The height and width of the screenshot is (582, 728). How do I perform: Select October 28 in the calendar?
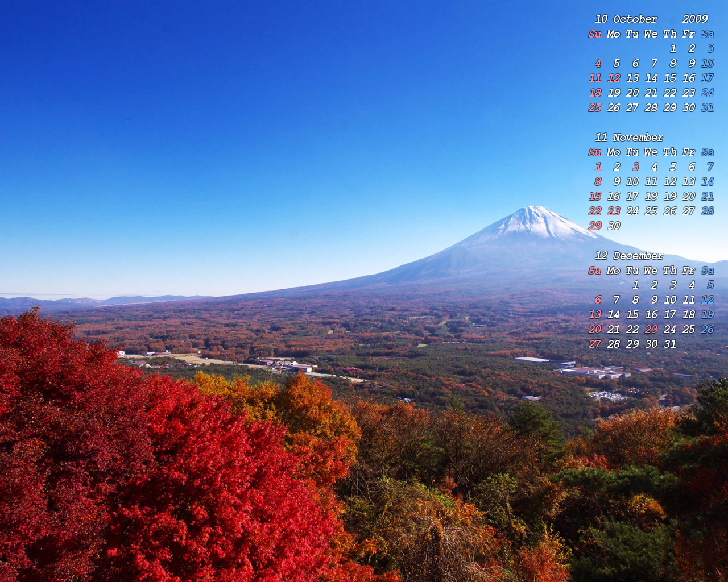tap(651, 108)
